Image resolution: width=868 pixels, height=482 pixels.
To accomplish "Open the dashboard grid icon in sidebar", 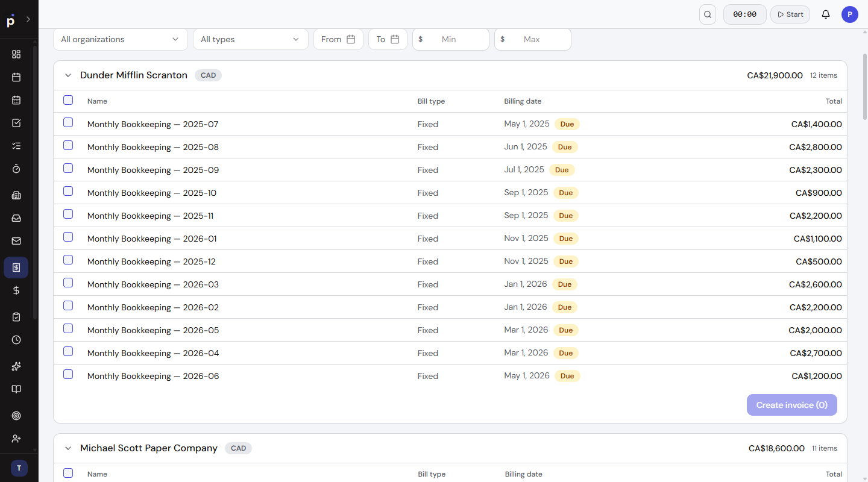I will (x=16, y=54).
